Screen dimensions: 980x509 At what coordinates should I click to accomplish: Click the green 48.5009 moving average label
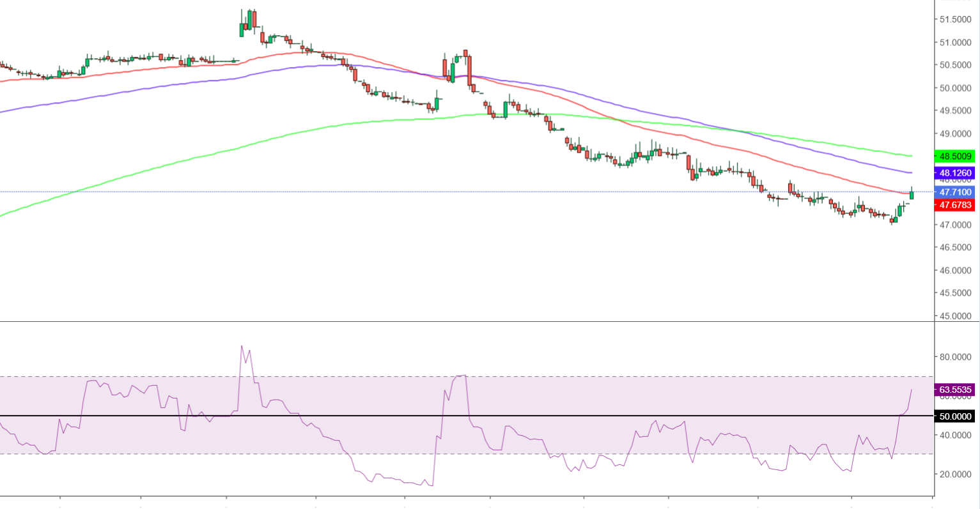pyautogui.click(x=954, y=156)
